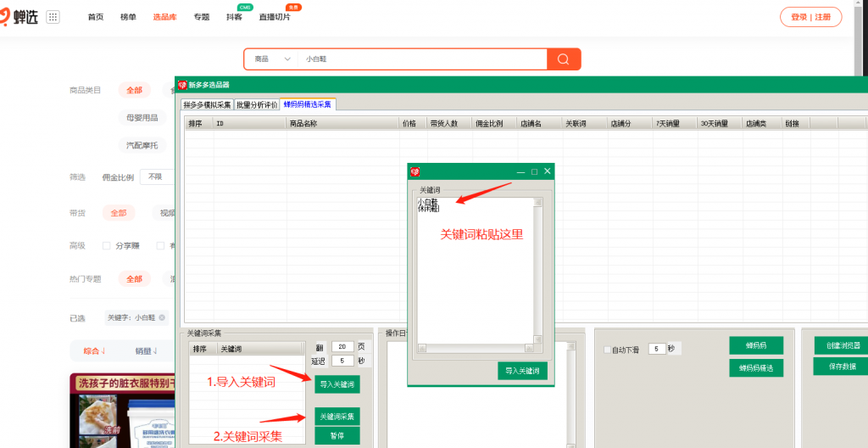The image size is (868, 448).
Task: Click the 关键词 column header in the keyword list
Action: [x=259, y=349]
